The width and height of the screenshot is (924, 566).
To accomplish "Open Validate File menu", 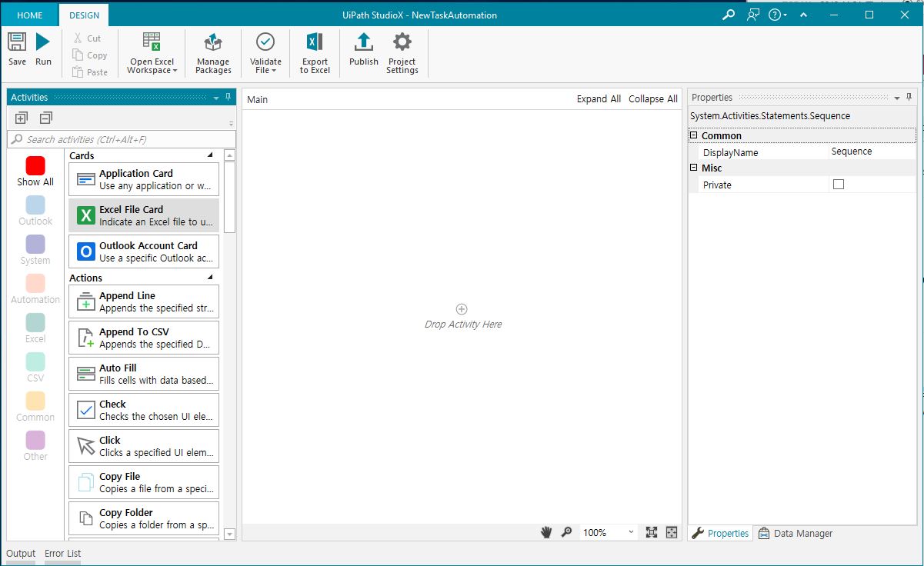I will (x=265, y=52).
